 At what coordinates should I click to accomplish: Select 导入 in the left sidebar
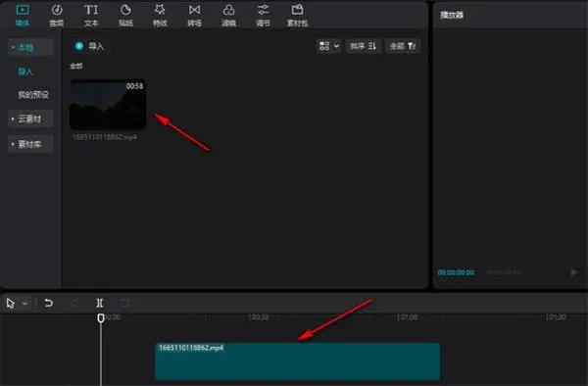[25, 72]
